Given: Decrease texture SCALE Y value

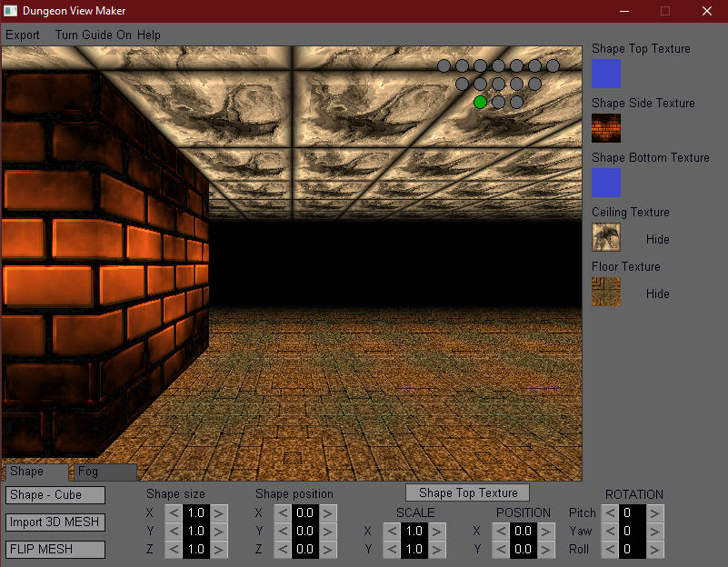Looking at the screenshot, I should click(x=392, y=550).
